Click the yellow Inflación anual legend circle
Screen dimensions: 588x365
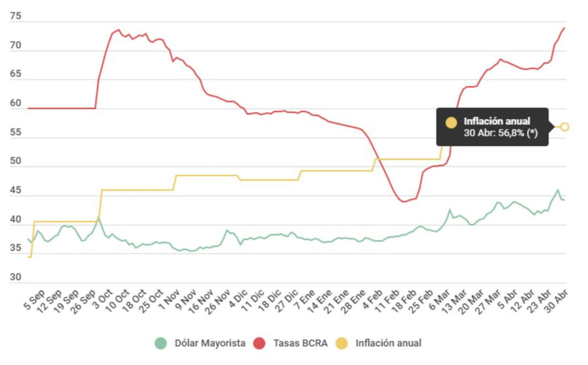[x=342, y=343]
